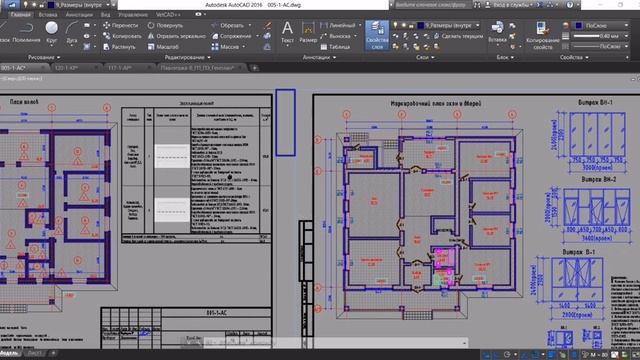Click the Растянуть (stretch) tool
Viewport: 640px width, 360px height.
(119, 47)
